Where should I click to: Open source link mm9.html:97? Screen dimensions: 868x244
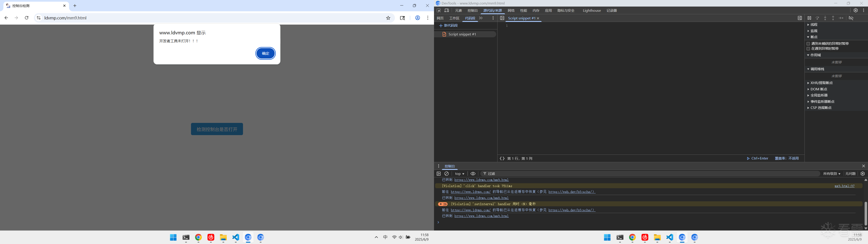coord(844,186)
